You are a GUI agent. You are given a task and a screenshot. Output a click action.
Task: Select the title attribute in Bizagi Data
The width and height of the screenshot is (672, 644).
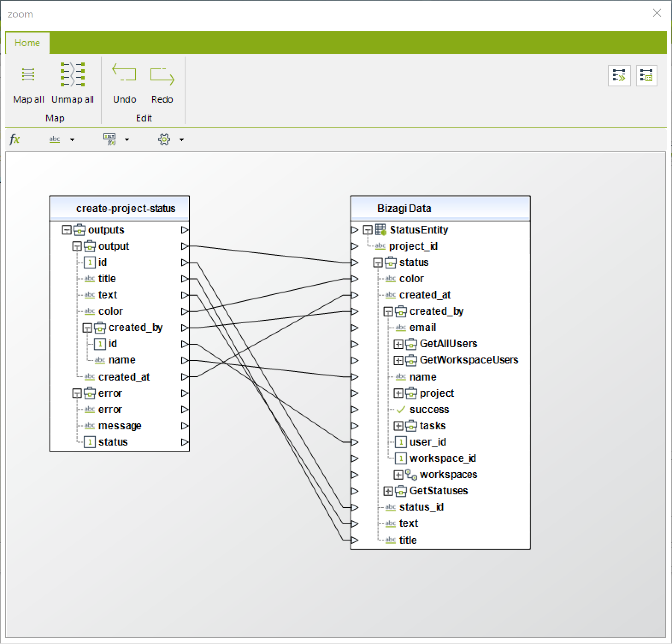click(x=408, y=541)
